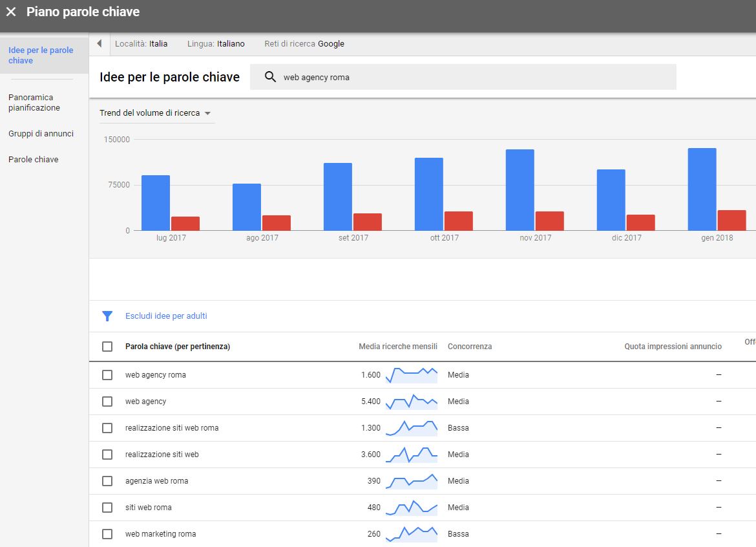Click the keyword text web agency roma
The image size is (756, 547).
(x=155, y=375)
